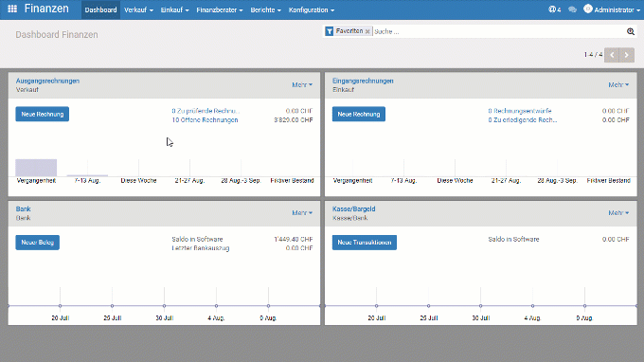
Task: Click the Vergangenheit bar in Ausgangsrechnungen chart
Action: tap(36, 168)
